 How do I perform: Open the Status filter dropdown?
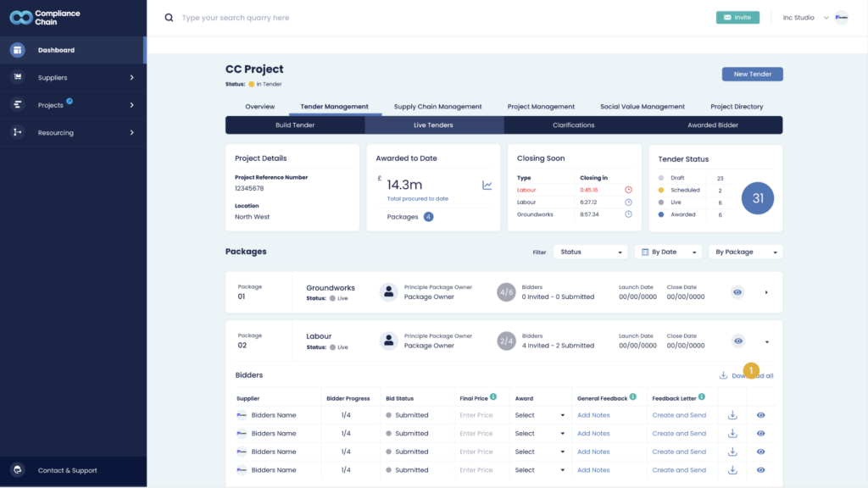[x=591, y=252]
